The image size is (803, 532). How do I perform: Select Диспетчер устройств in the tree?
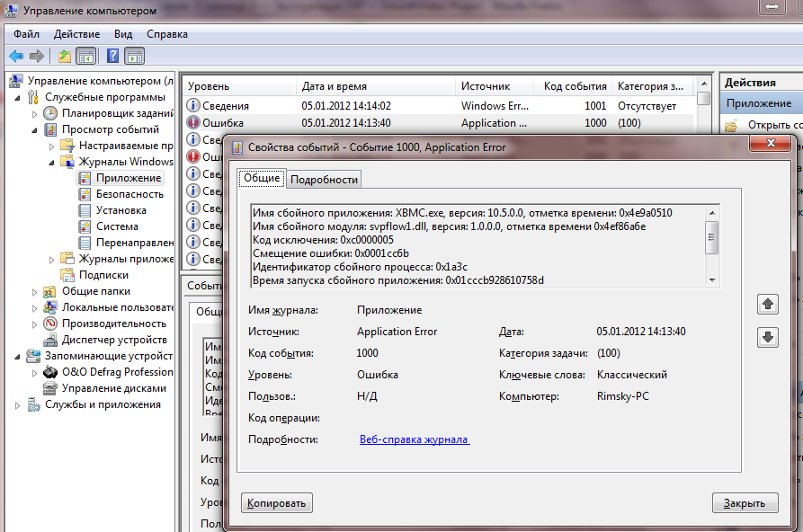pyautogui.click(x=114, y=340)
